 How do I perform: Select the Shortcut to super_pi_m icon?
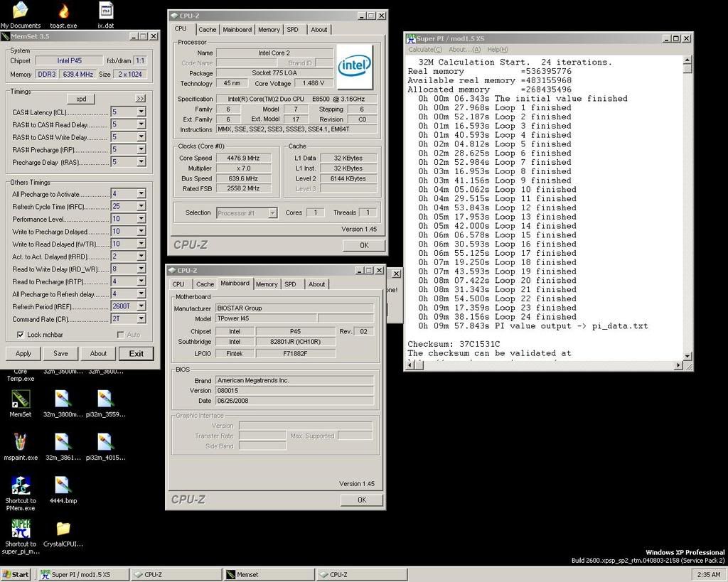[x=21, y=529]
